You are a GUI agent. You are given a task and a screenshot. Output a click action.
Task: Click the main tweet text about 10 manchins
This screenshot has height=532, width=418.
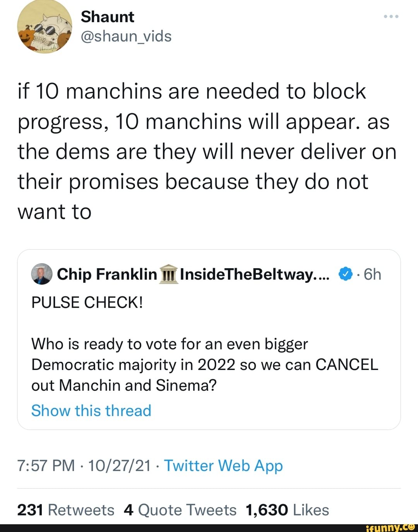pyautogui.click(x=207, y=151)
